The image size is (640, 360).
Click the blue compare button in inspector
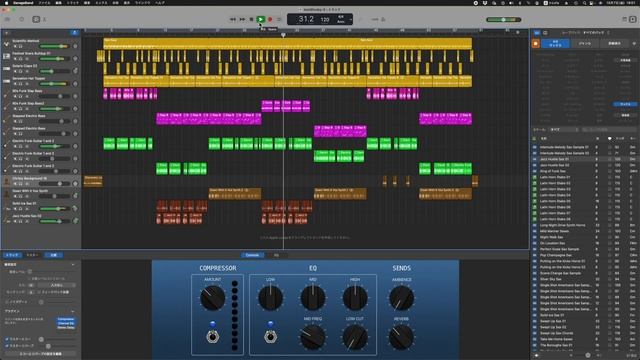[53, 255]
